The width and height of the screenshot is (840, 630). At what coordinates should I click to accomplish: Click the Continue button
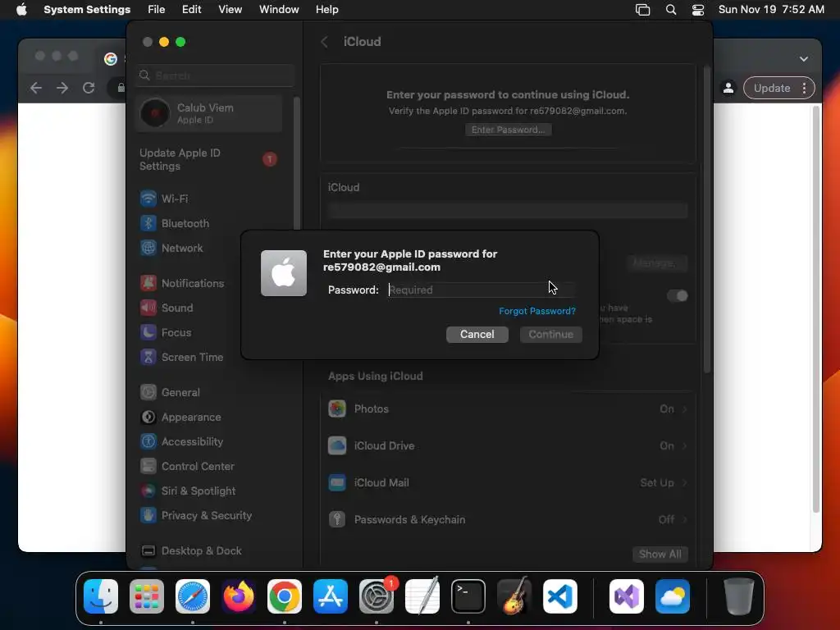(550, 335)
